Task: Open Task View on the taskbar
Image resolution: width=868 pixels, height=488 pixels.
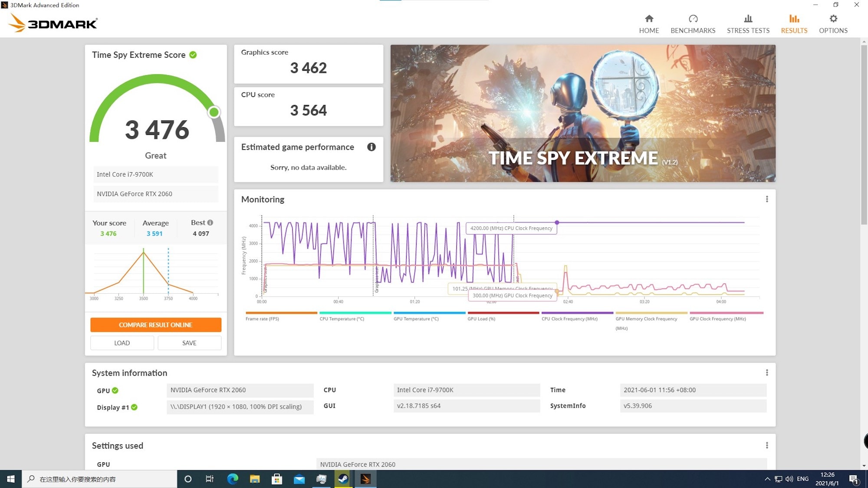Action: point(210,479)
